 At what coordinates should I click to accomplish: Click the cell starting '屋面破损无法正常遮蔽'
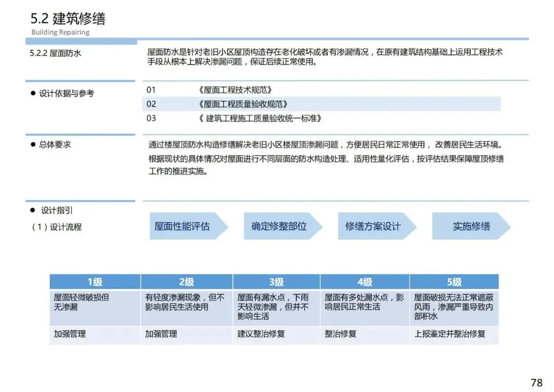pos(454,307)
